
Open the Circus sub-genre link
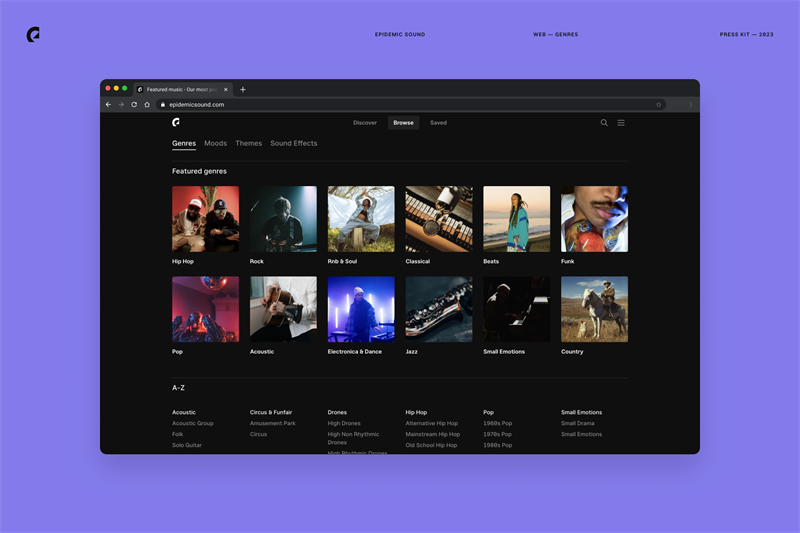(x=258, y=434)
